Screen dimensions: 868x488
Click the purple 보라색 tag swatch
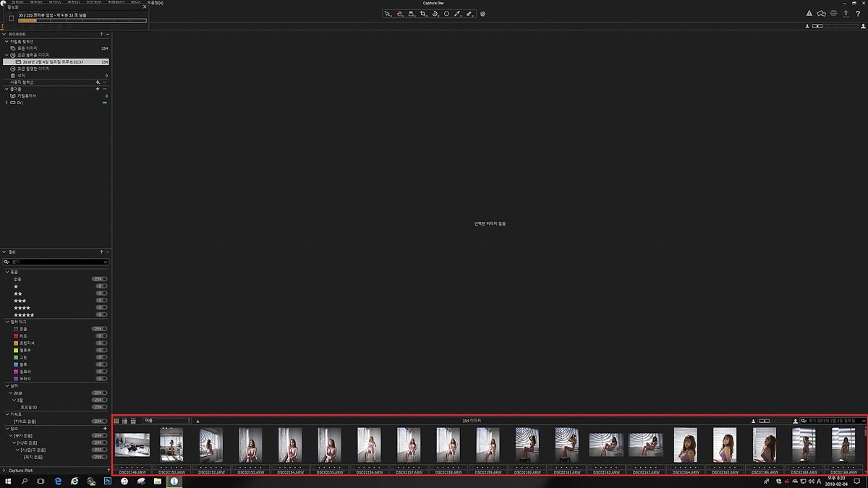point(16,379)
